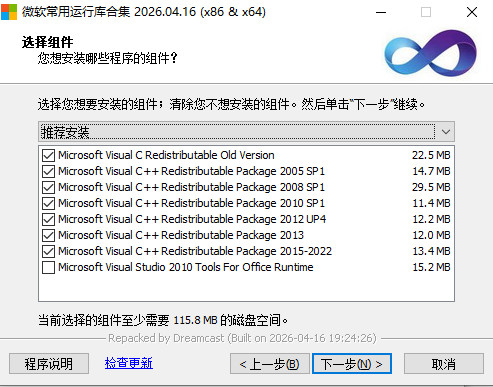Viewport: 493px width, 387px height.
Task: Toggle the Package 2010 SP1 checkbox
Action: [49, 203]
